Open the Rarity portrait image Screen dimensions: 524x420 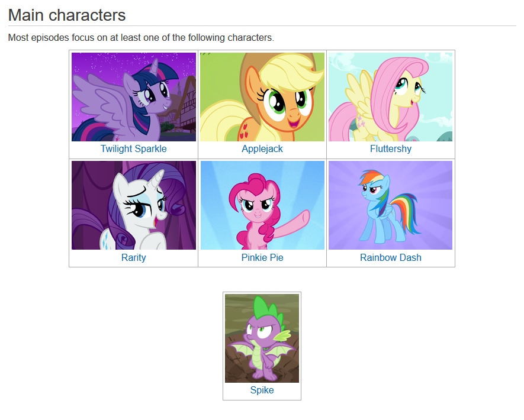point(134,205)
